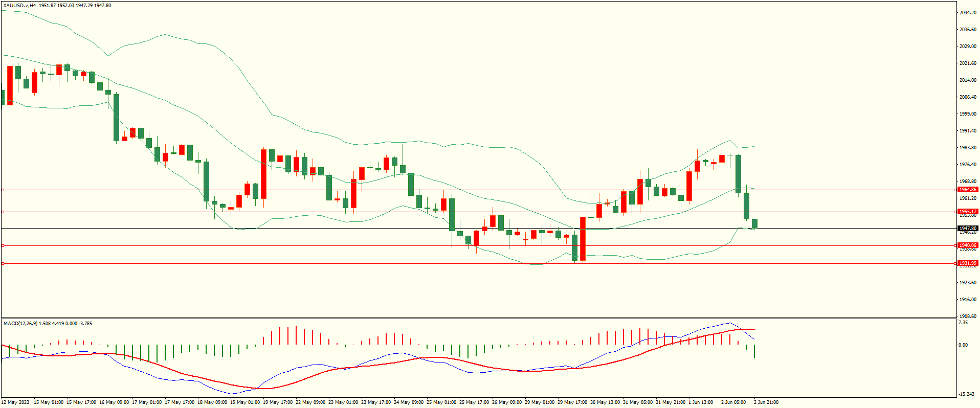Click the 23 May 17:00 time label

click(376, 402)
